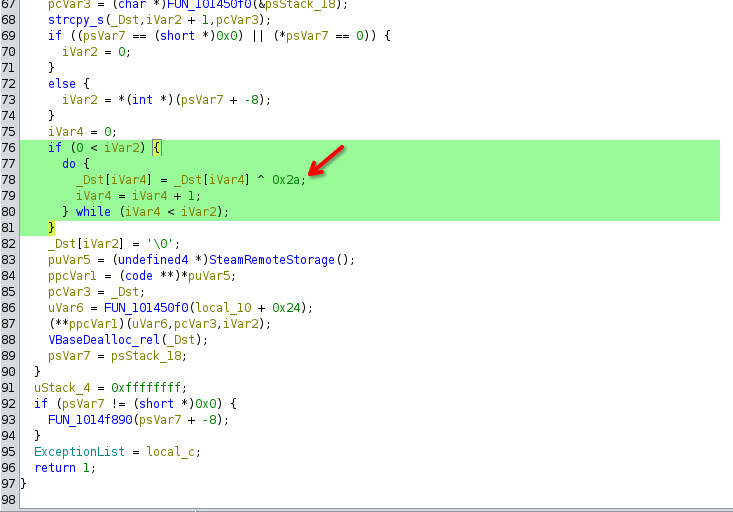Select the undefined4 type cast
The width and height of the screenshot is (733, 512).
(153, 260)
